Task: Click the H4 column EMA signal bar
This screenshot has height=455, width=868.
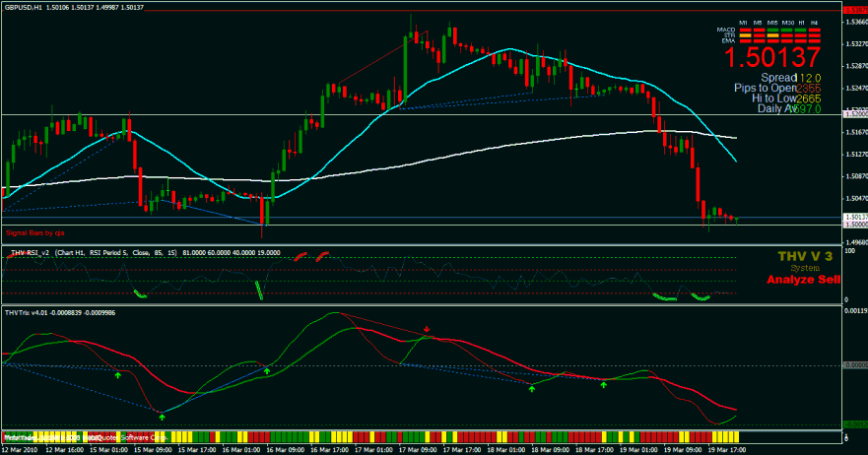Action: [815, 41]
